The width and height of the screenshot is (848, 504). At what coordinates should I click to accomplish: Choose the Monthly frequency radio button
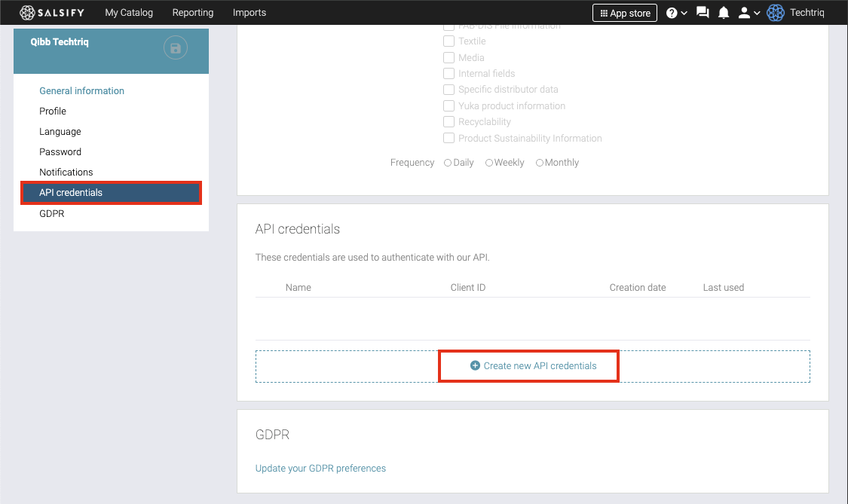[540, 163]
